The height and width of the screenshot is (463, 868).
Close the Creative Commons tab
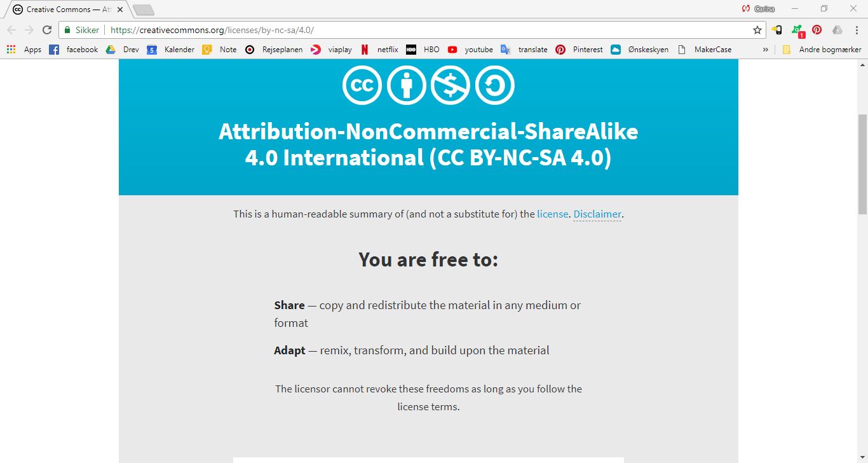[120, 10]
